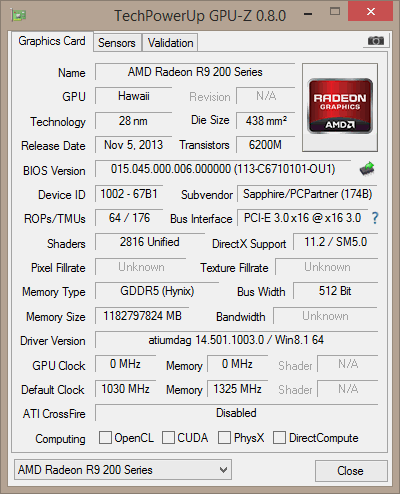Click the ROPs/TMUs value 64 / 176

pyautogui.click(x=129, y=218)
